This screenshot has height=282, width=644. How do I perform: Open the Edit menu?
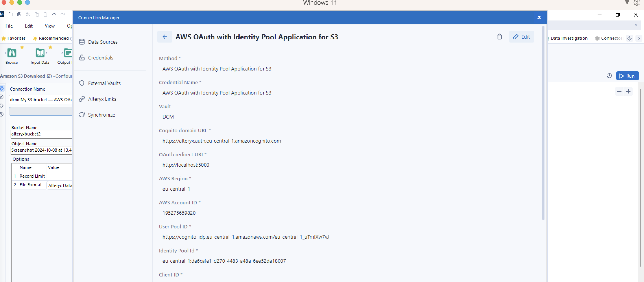tap(29, 26)
